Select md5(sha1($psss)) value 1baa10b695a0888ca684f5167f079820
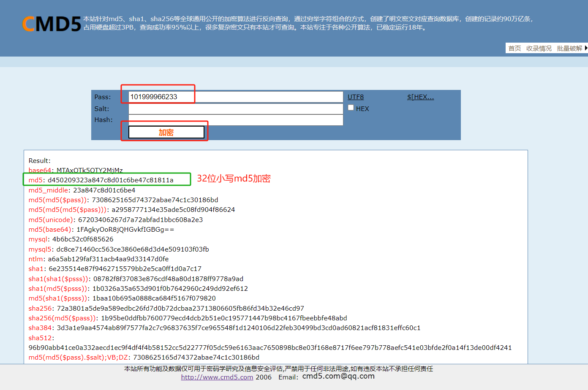 (x=154, y=298)
